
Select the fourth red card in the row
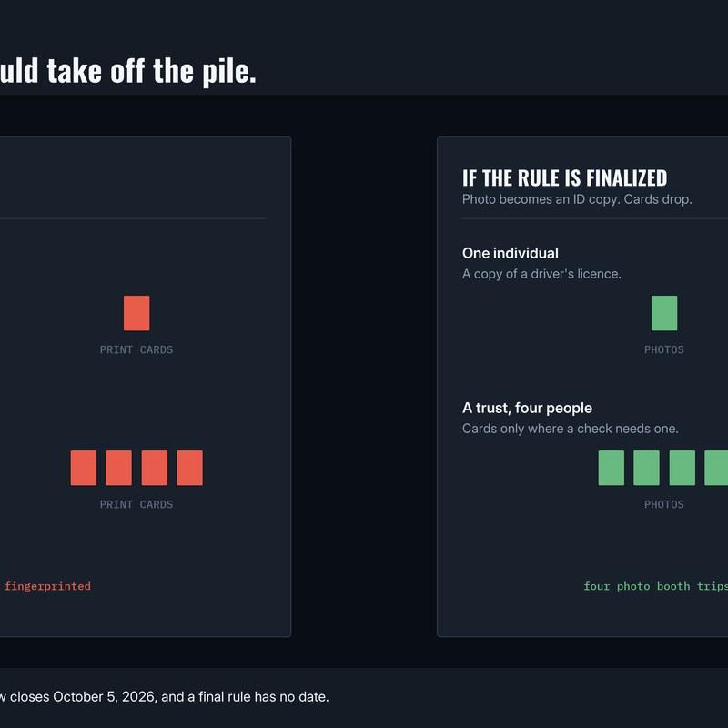click(189, 468)
